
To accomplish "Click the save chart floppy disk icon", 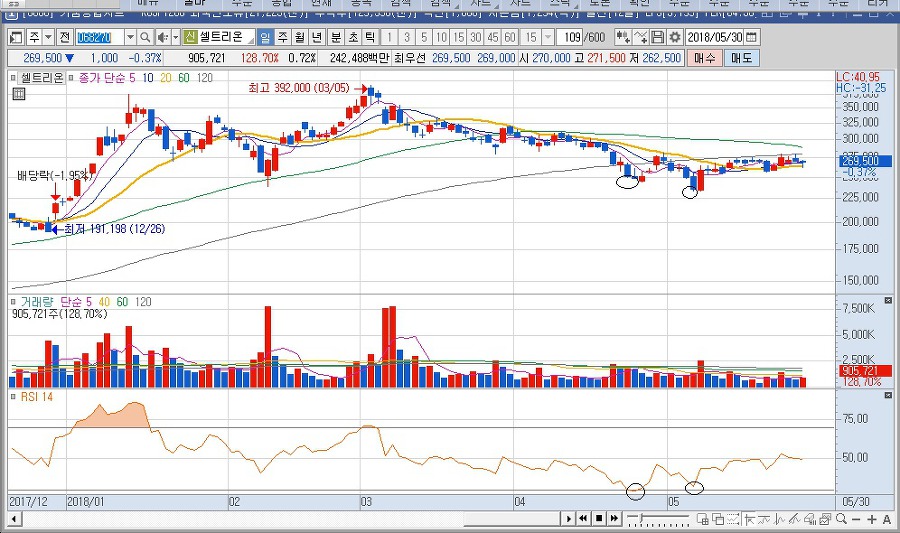I will [x=658, y=37].
